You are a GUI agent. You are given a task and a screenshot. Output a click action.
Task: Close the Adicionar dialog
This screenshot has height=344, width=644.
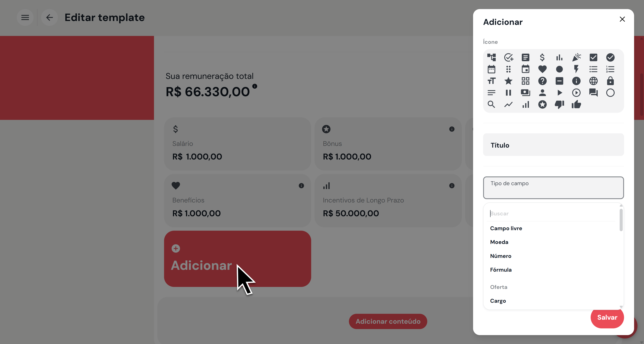pyautogui.click(x=622, y=19)
